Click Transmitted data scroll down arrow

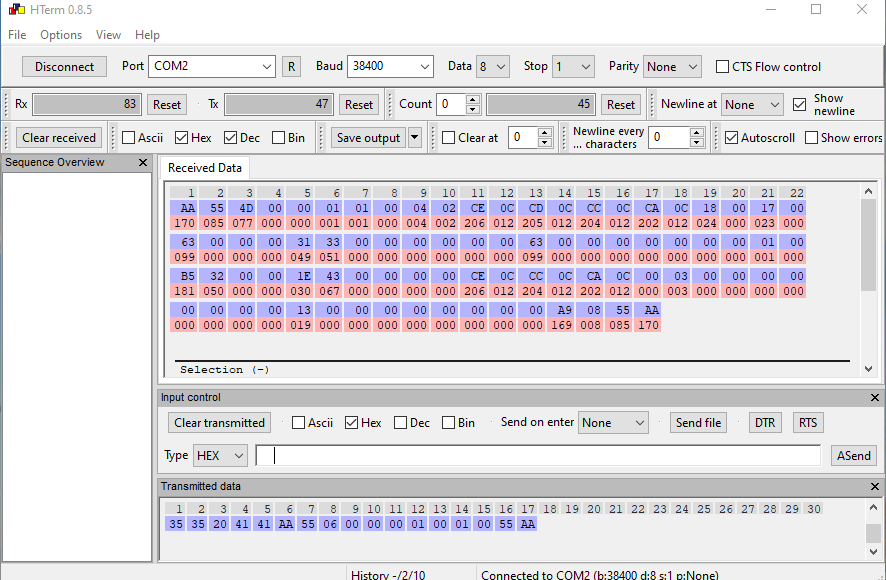tap(873, 551)
